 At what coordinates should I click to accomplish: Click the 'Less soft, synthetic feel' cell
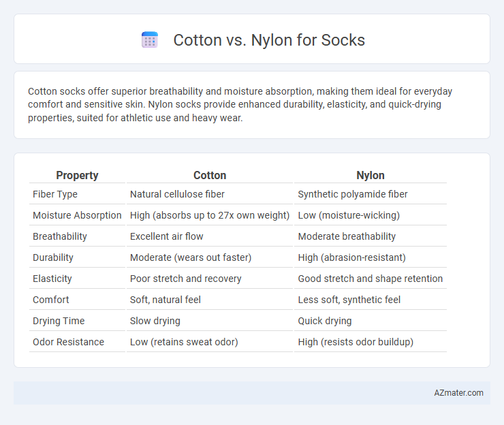(x=349, y=300)
